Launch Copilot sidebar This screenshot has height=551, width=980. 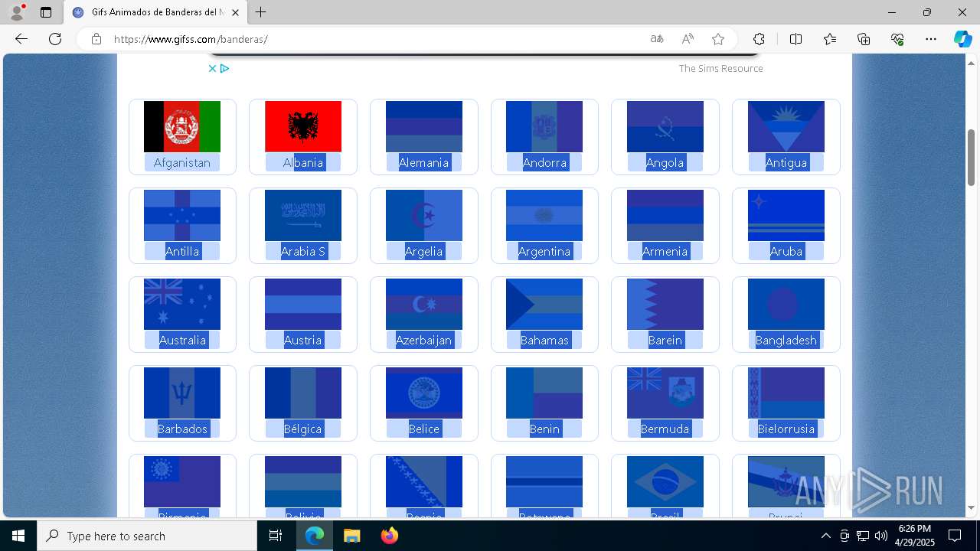pos(962,39)
